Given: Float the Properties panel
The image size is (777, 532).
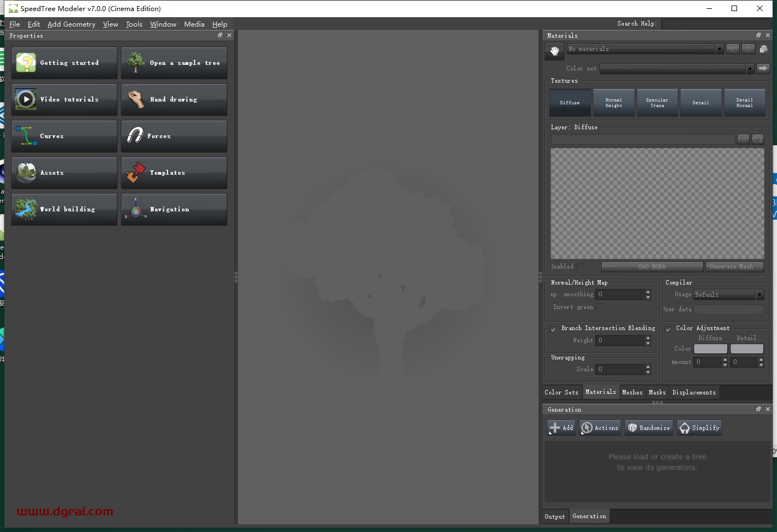Looking at the screenshot, I should pyautogui.click(x=220, y=35).
